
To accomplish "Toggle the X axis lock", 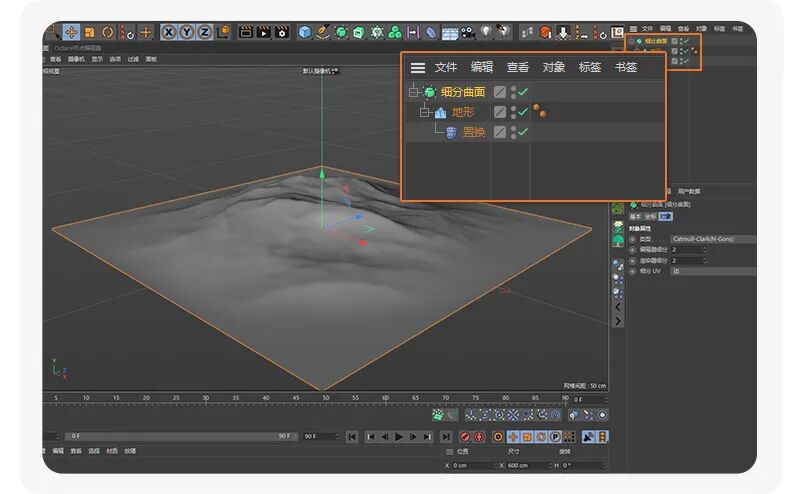I will click(x=168, y=32).
